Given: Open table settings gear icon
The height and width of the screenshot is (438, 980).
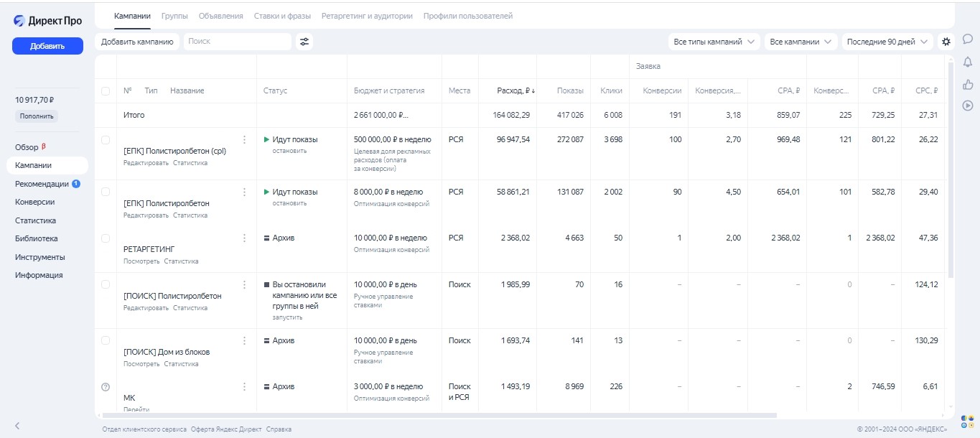Looking at the screenshot, I should click(x=946, y=42).
